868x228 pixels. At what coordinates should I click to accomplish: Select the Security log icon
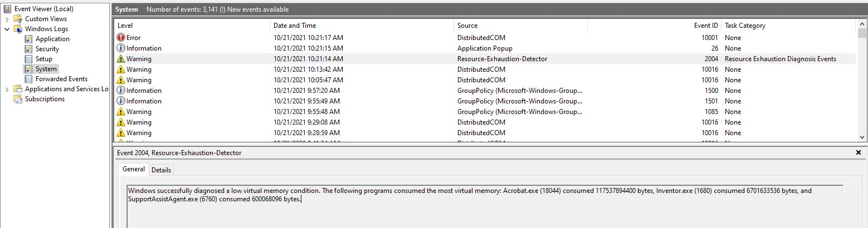28,49
